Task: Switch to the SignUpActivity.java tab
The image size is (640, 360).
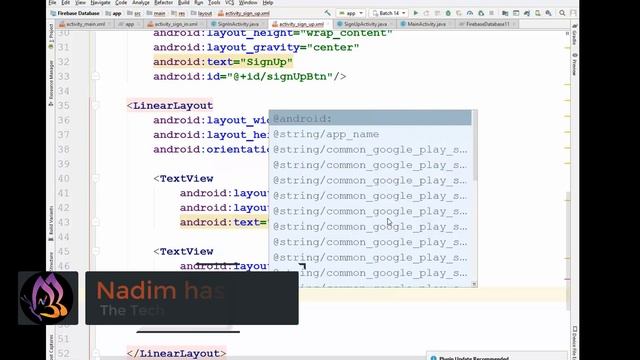Action: click(x=363, y=24)
